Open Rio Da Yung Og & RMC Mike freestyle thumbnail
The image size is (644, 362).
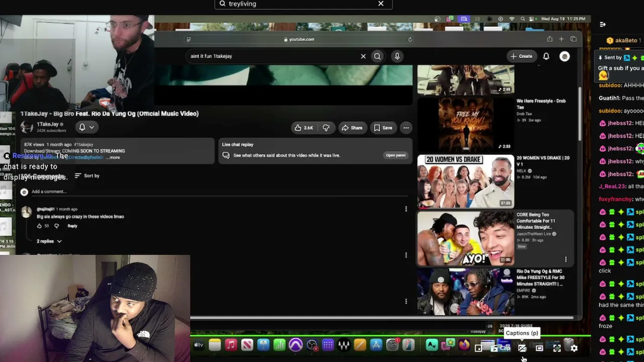(465, 292)
